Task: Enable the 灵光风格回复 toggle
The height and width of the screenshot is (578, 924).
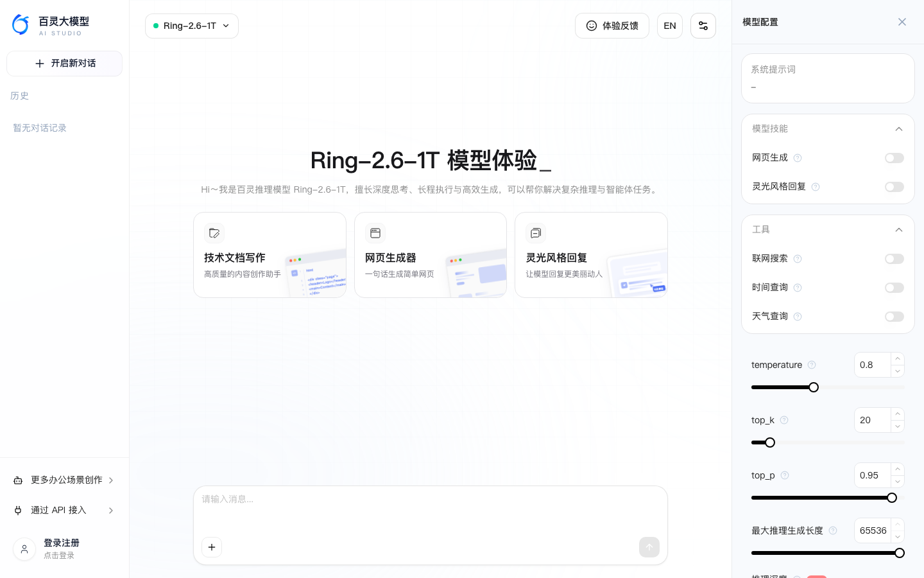Action: (x=894, y=187)
